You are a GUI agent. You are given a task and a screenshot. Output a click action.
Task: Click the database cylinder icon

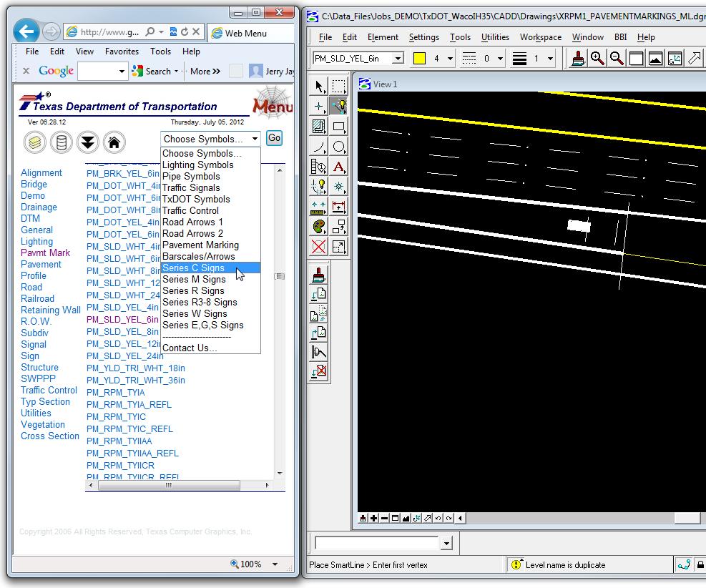[x=62, y=142]
